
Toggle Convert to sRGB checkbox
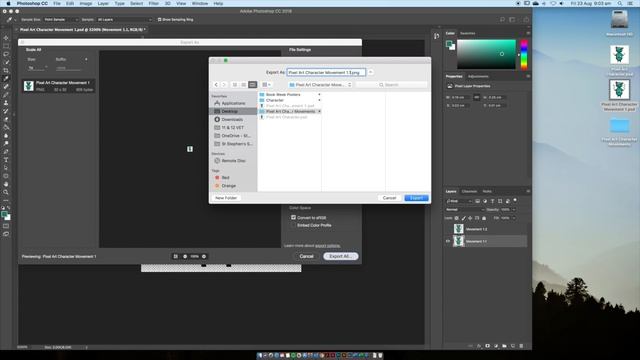[x=293, y=218]
